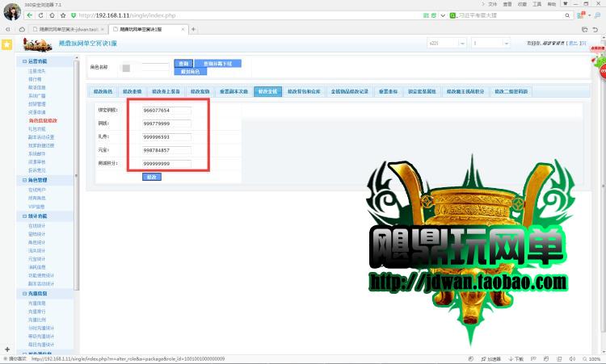This screenshot has height=364, width=606.
Task: Select the 重置副本次数 tab
Action: click(x=234, y=91)
